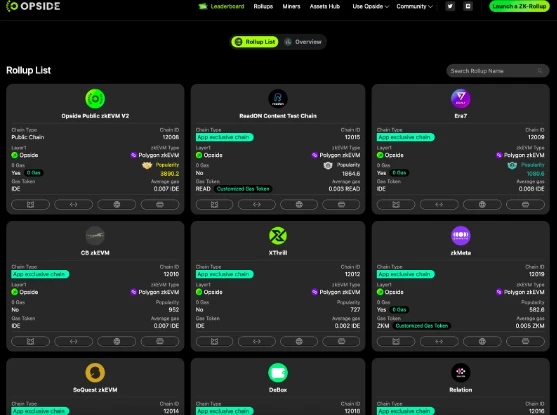Screen dimensions: 557x415
Task: Click globe explorer button on CB zkEVM card
Action: click(117, 341)
